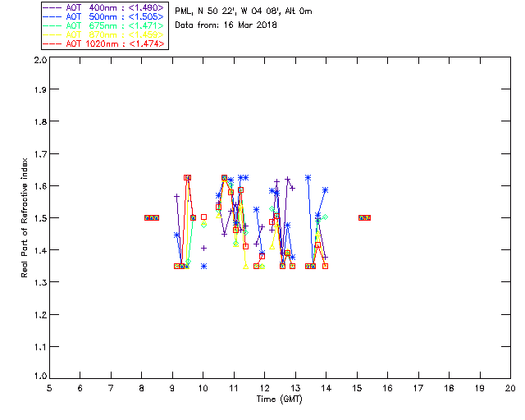Viewport: 525px width, 420px height.
Task: Click the 'Time (GMT)' axis label
Action: click(x=280, y=399)
